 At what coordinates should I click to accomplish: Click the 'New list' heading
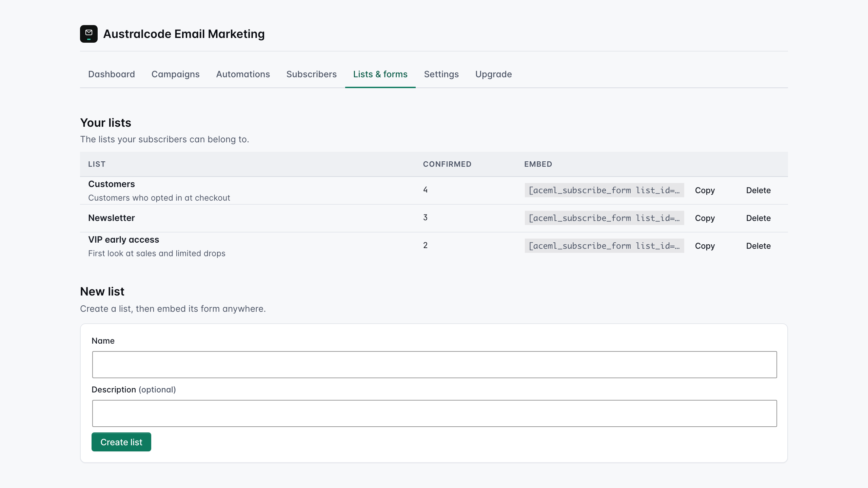pyautogui.click(x=102, y=291)
